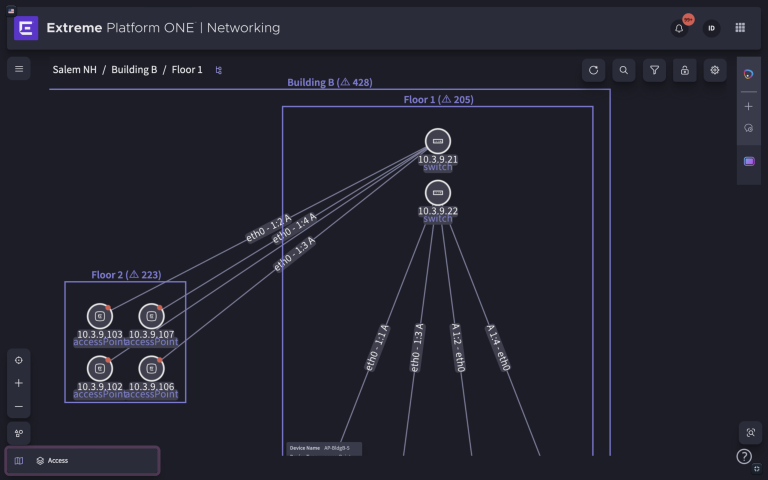Open the apps grid launcher
The image size is (768, 480).
(740, 28)
